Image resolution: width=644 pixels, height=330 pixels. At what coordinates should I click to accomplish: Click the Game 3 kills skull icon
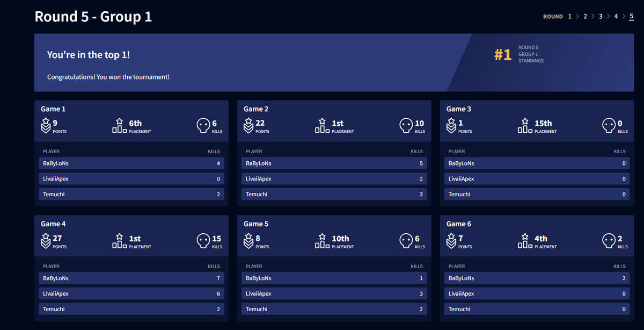[x=609, y=126]
